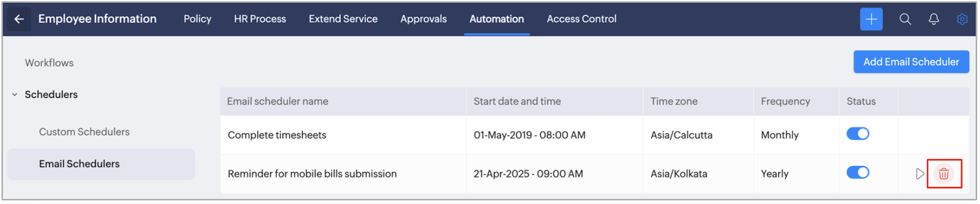The height and width of the screenshot is (204, 980).
Task: Run the mobile bills reminder scheduler
Action: (x=919, y=174)
